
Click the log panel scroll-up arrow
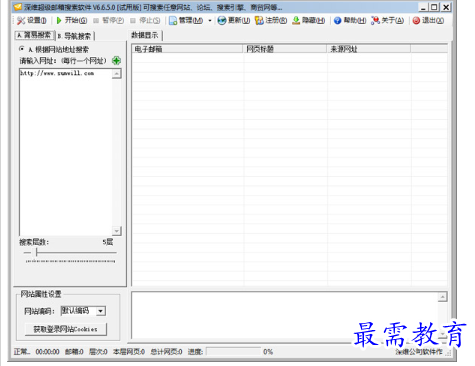(x=442, y=297)
